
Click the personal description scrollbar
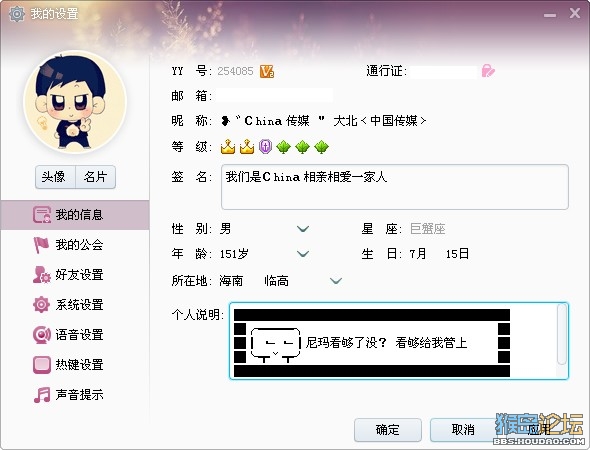(562, 334)
